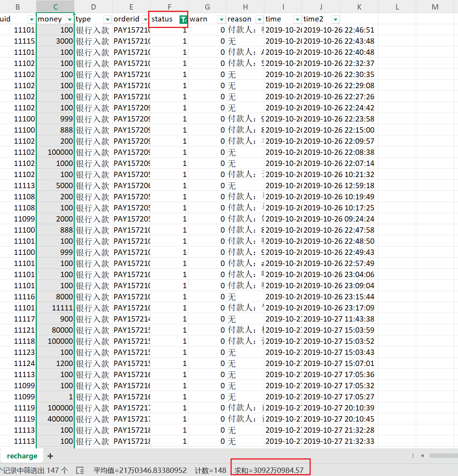The width and height of the screenshot is (458, 476).
Task: Switch to the recharge sheet tab
Action: [22, 456]
